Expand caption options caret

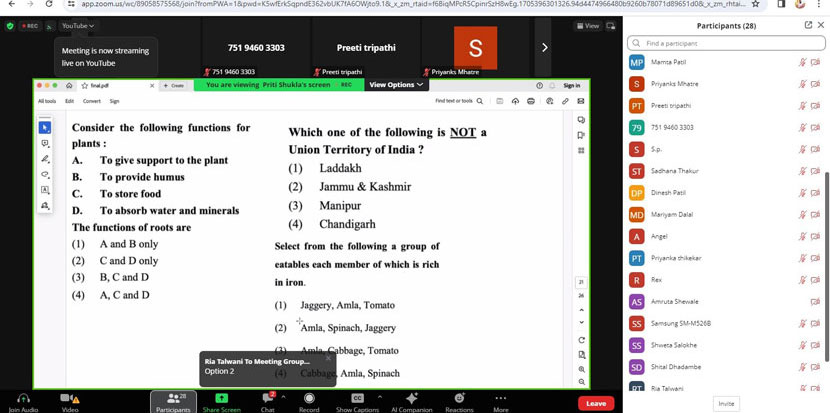pos(379,396)
